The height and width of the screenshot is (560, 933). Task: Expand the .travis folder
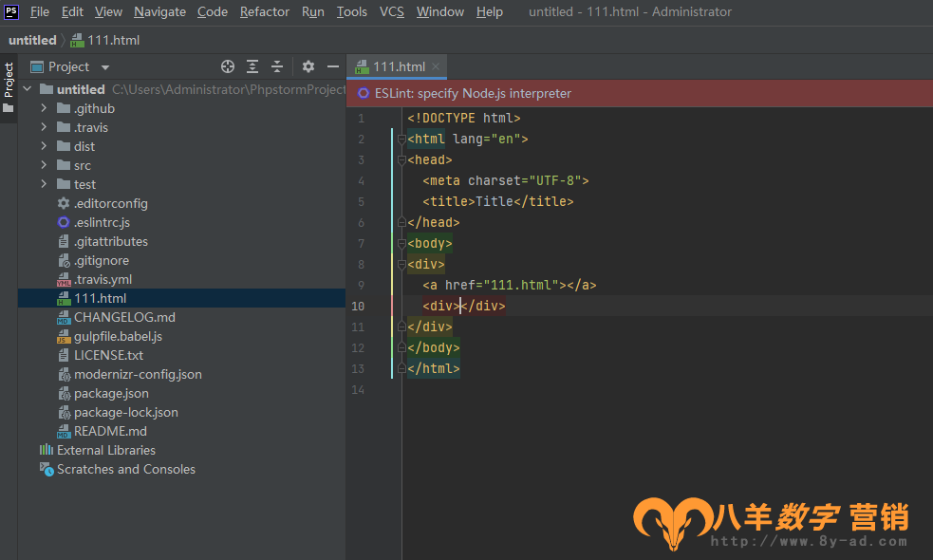click(44, 127)
